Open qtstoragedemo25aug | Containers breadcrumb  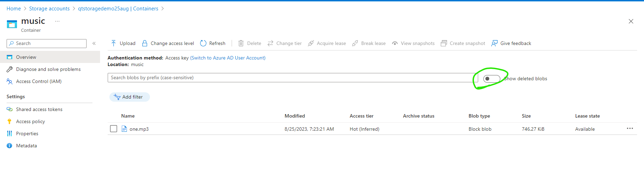pos(118,9)
